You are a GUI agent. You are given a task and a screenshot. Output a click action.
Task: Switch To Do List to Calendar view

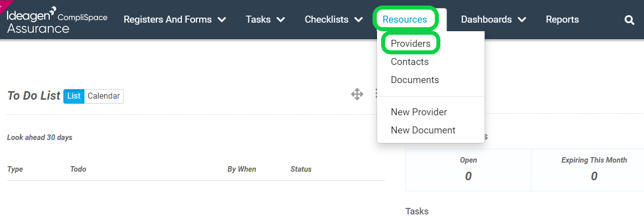click(x=104, y=96)
